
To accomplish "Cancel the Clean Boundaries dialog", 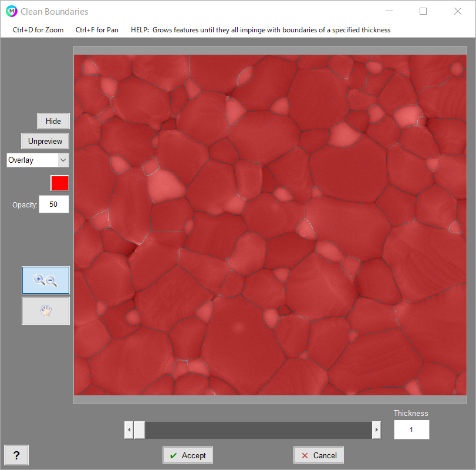I will [x=319, y=455].
